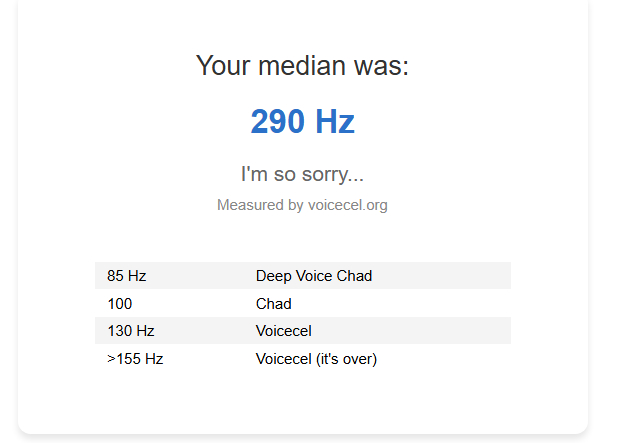Image resolution: width=643 pixels, height=443 pixels.
Task: Click the "(it's over)" parenthetical text
Action: pos(347,358)
